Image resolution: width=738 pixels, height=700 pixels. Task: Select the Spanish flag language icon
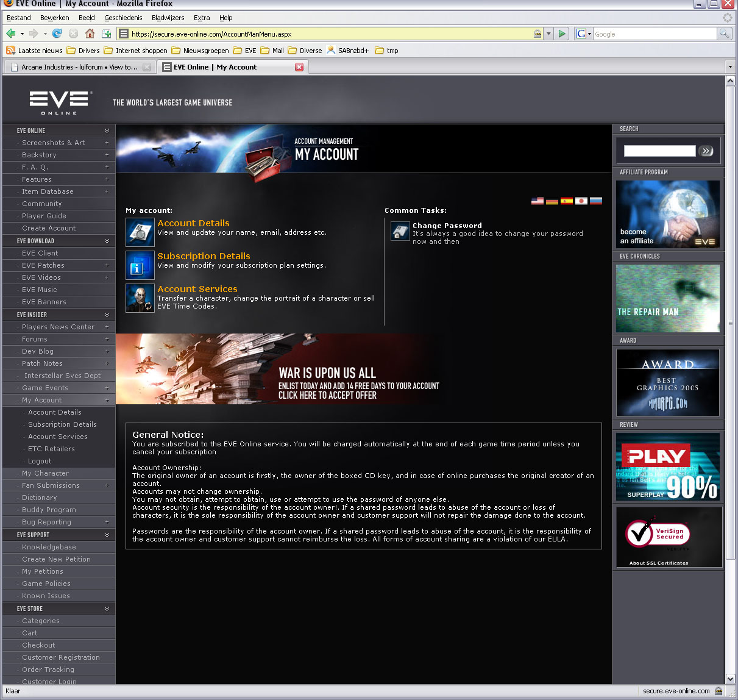click(567, 201)
